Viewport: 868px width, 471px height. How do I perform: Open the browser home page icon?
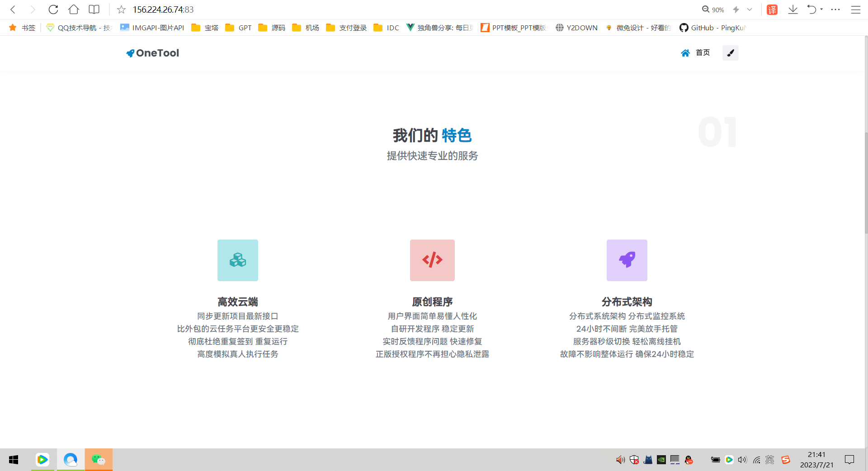(x=74, y=9)
